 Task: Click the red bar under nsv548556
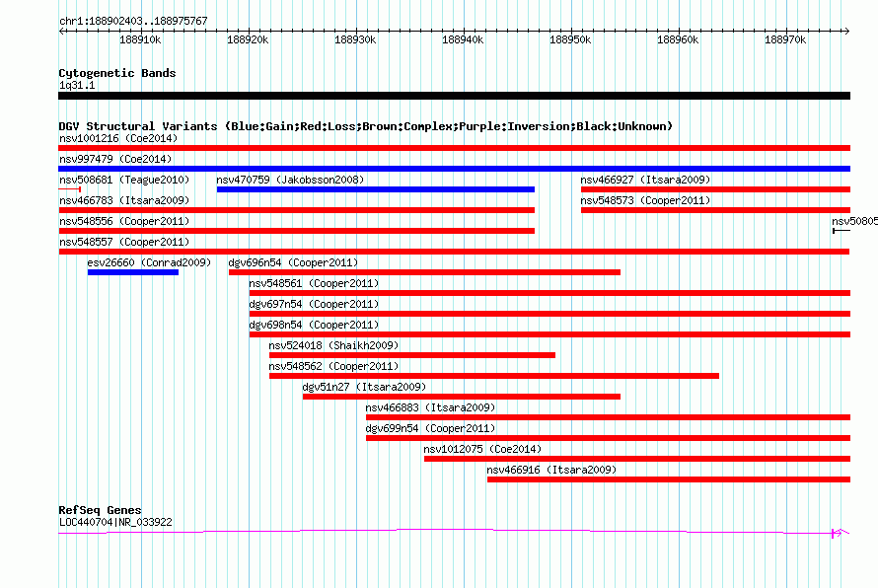(297, 231)
